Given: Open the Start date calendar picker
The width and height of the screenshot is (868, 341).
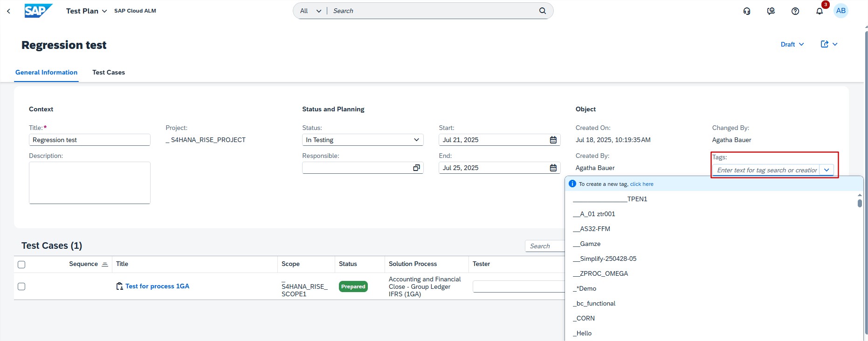Looking at the screenshot, I should [553, 140].
